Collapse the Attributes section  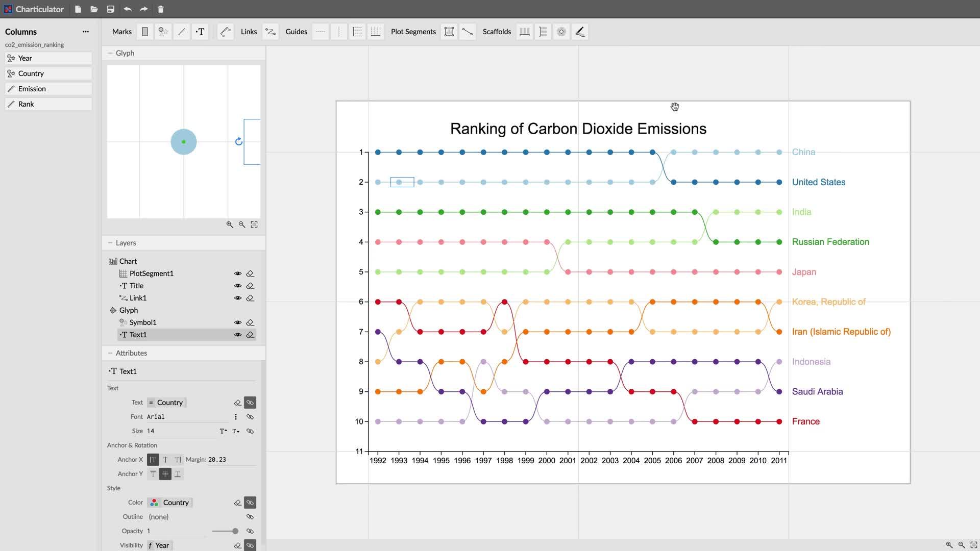coord(110,353)
